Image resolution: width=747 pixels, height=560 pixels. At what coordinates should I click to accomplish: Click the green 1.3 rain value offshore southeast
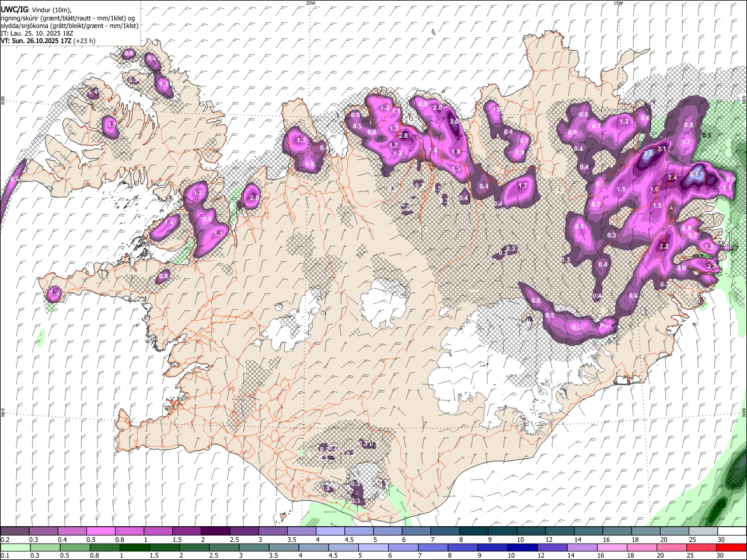722,505
